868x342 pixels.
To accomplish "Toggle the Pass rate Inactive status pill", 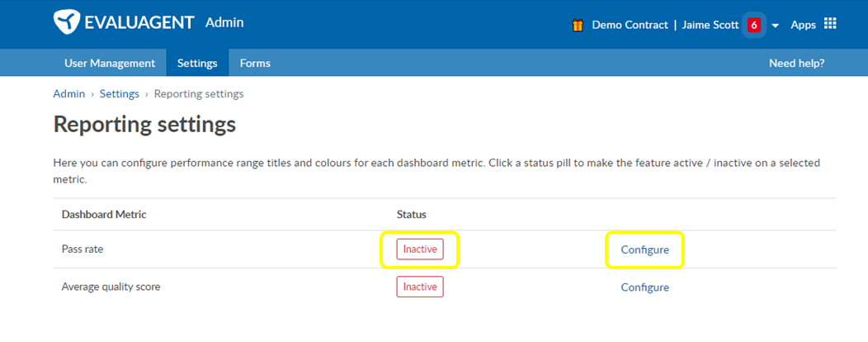I will click(420, 249).
